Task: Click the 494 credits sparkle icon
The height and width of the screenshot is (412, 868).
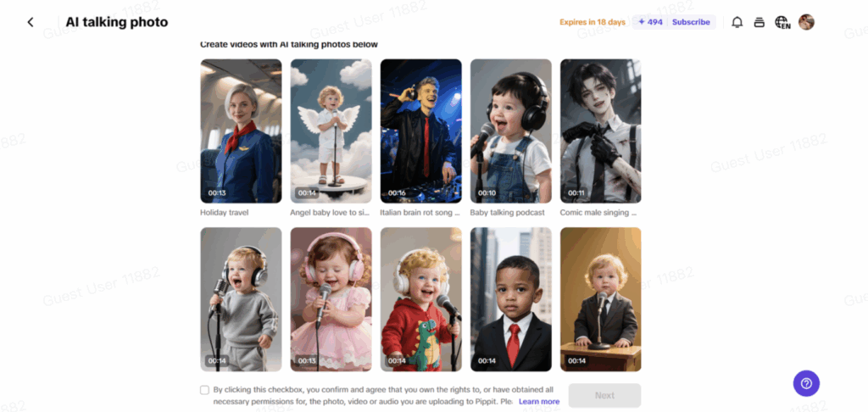Action: pyautogui.click(x=642, y=22)
